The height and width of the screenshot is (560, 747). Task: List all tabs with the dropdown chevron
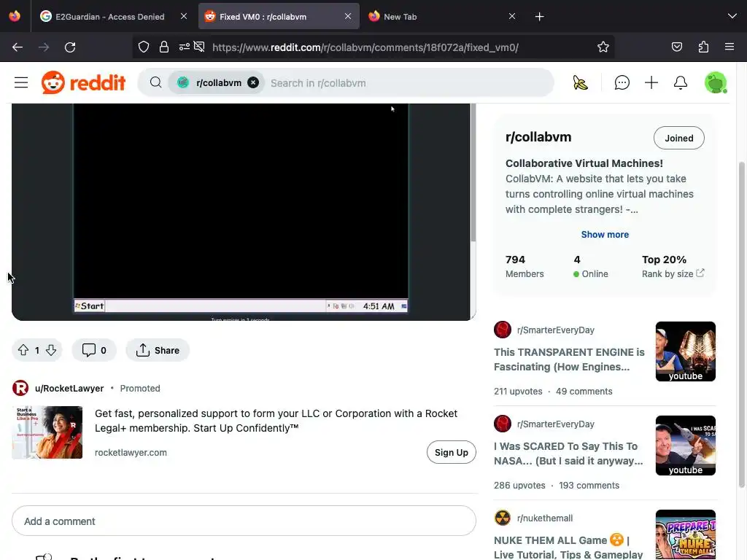point(732,16)
